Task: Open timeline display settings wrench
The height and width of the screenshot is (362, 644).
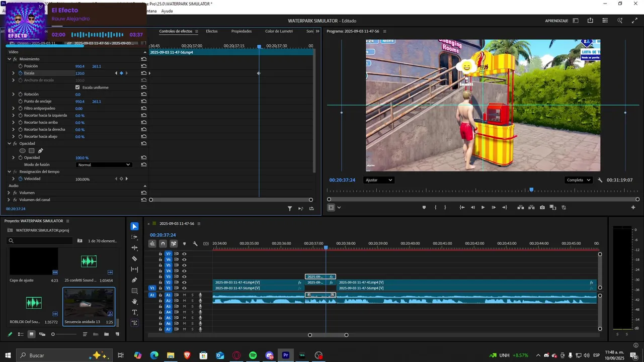Action: pos(195,244)
